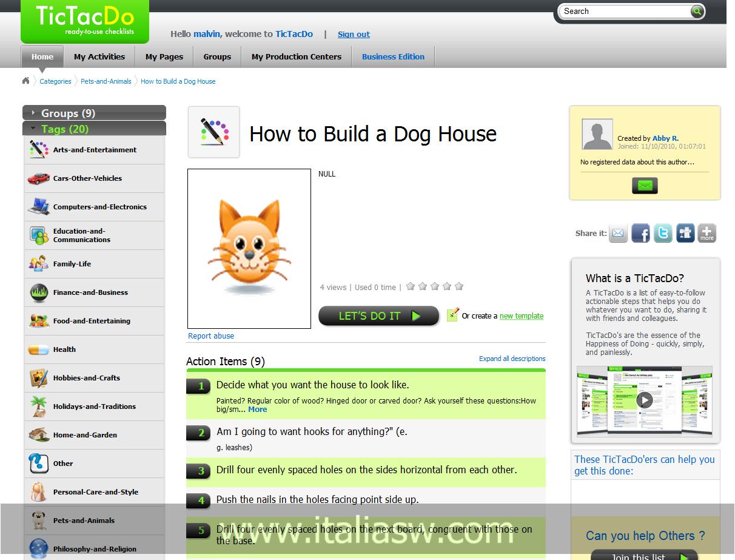
Task: Click the cat image thumbnail
Action: click(x=249, y=249)
